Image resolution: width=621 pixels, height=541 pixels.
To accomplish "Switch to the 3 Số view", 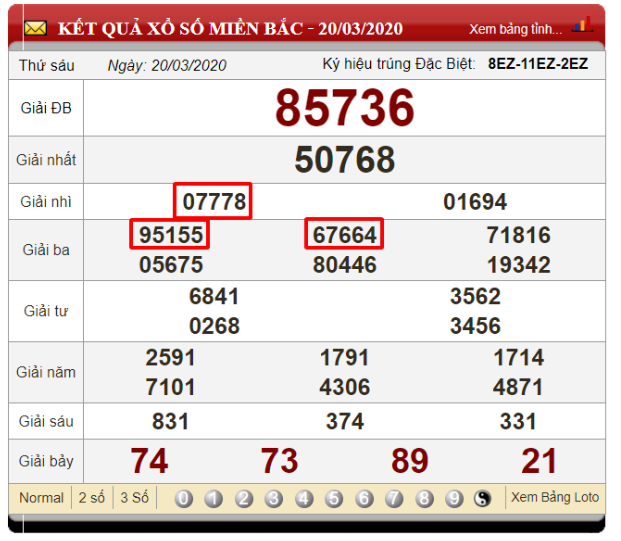I will coord(135,498).
